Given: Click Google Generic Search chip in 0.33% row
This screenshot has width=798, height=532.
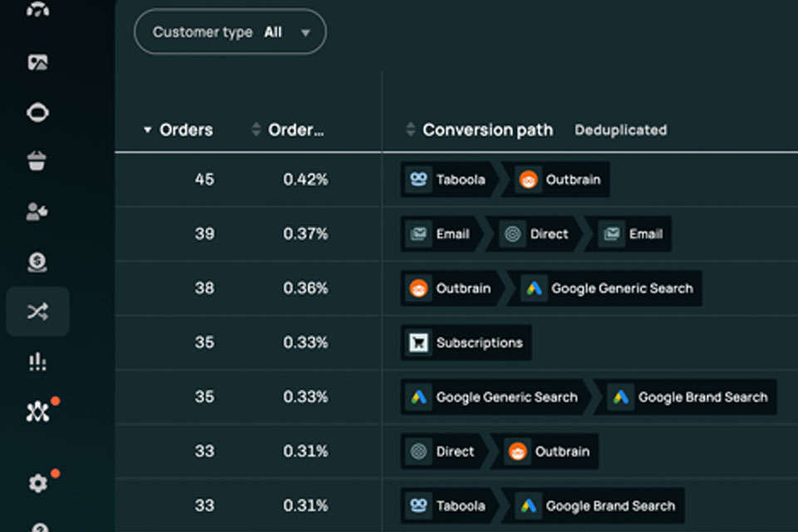Looking at the screenshot, I should coord(493,397).
